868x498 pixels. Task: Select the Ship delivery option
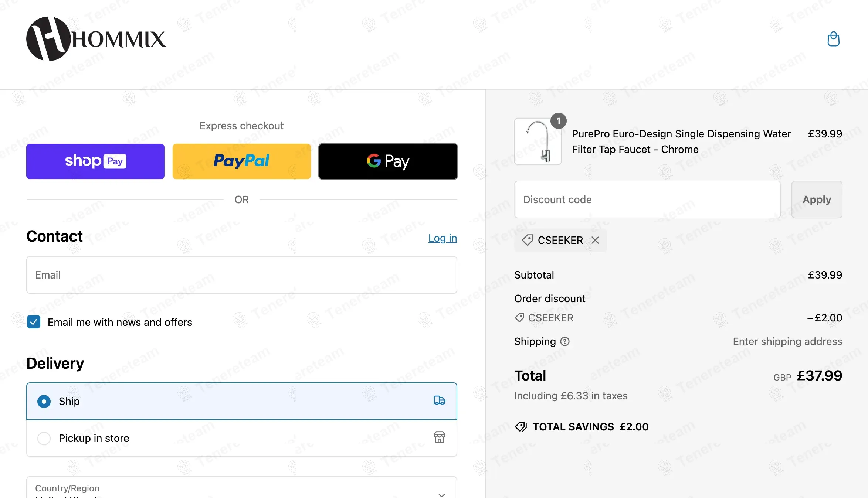click(44, 401)
